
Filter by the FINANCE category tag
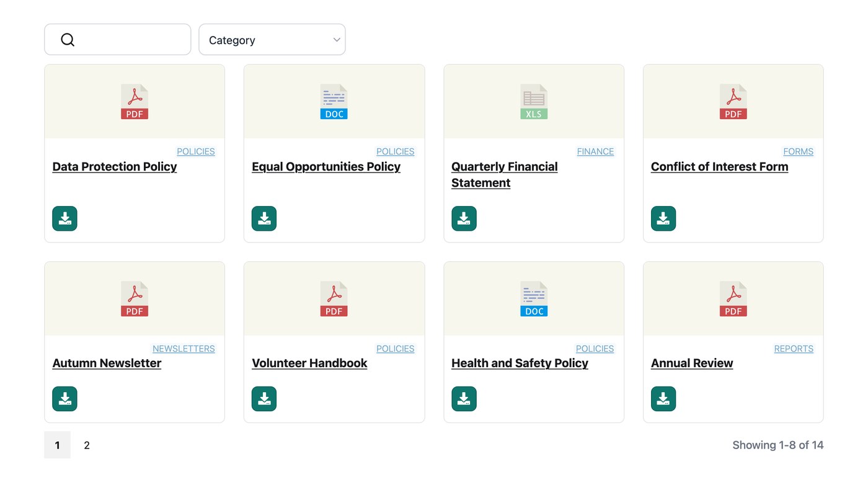click(x=595, y=151)
